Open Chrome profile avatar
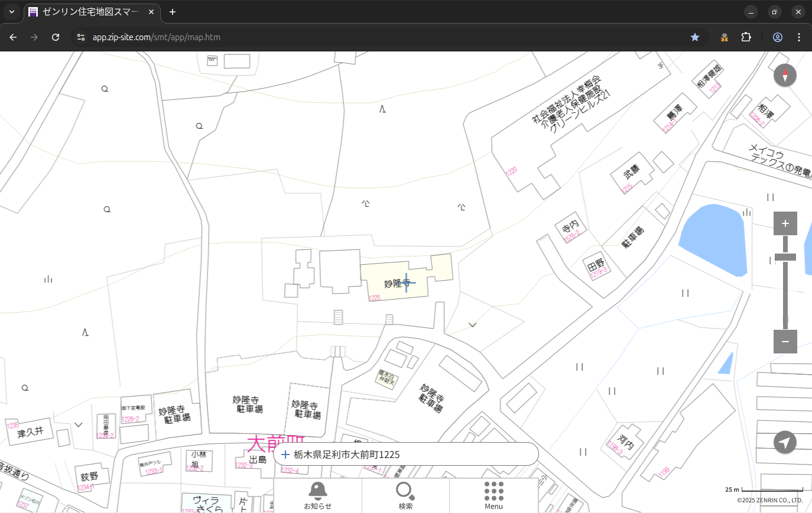 (778, 37)
